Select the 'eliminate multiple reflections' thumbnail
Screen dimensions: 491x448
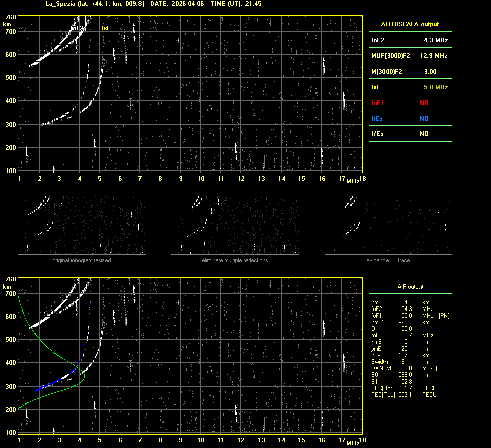(x=235, y=225)
